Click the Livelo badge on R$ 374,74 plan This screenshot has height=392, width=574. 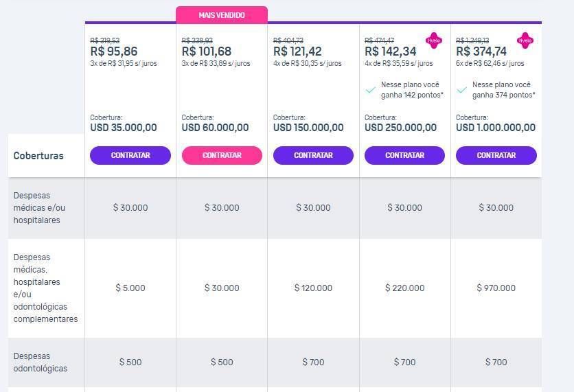coord(525,41)
